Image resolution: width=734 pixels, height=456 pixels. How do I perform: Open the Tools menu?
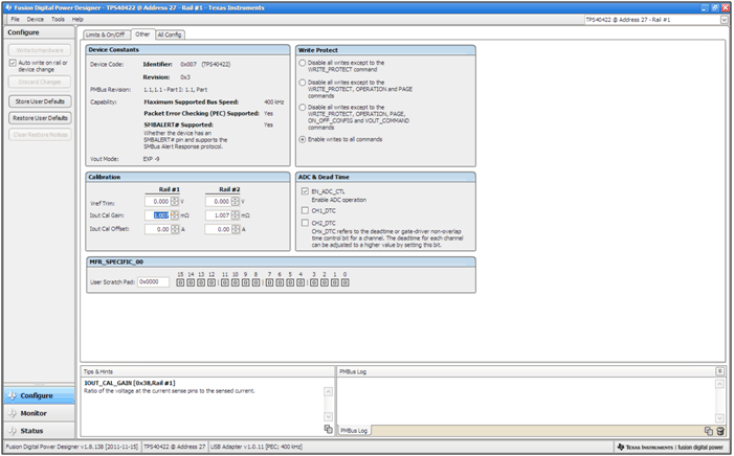coord(58,19)
